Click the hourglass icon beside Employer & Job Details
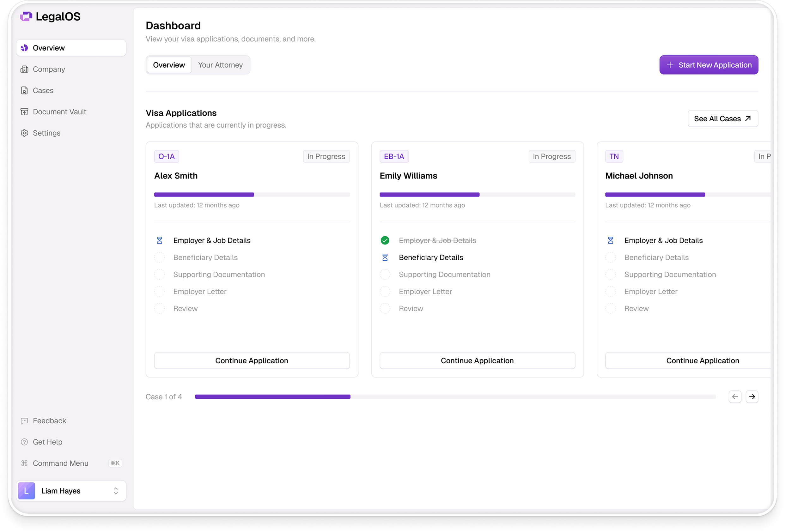The height and width of the screenshot is (532, 785). point(159,240)
